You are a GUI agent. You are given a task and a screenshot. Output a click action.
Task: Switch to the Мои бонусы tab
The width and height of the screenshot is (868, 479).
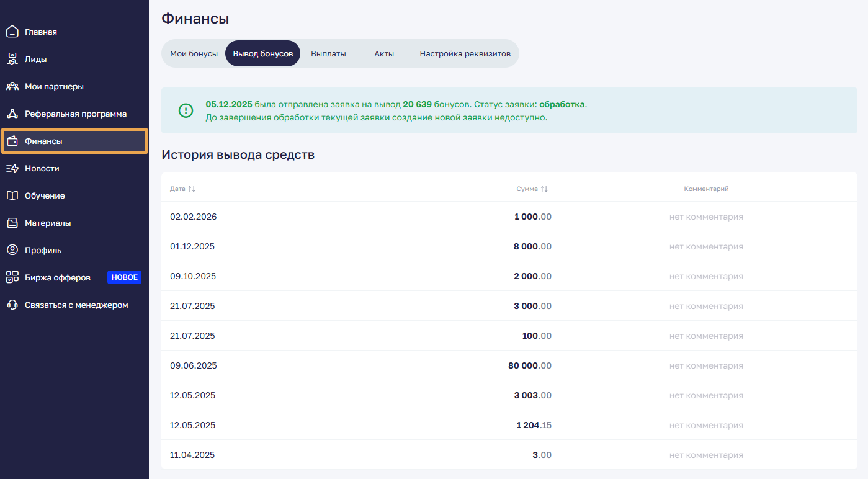point(194,54)
